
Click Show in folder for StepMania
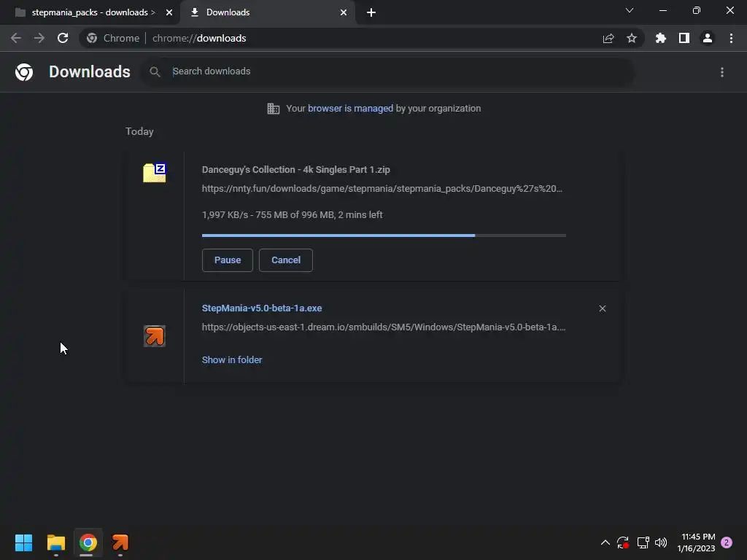point(232,360)
